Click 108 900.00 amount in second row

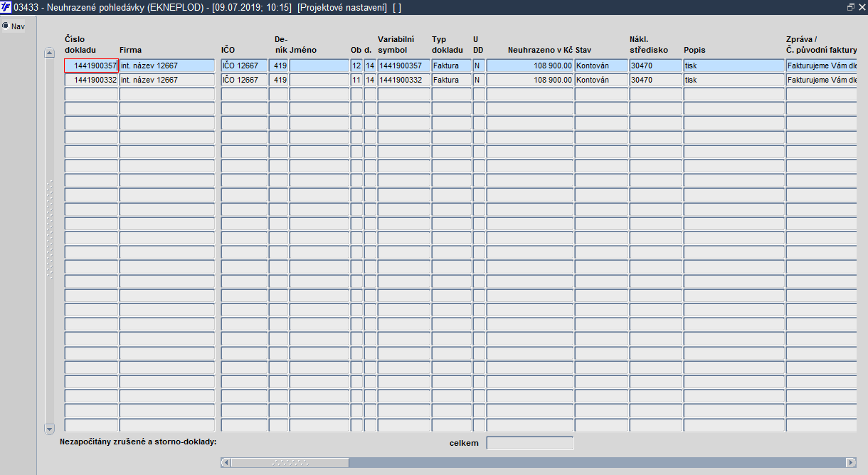[530, 80]
